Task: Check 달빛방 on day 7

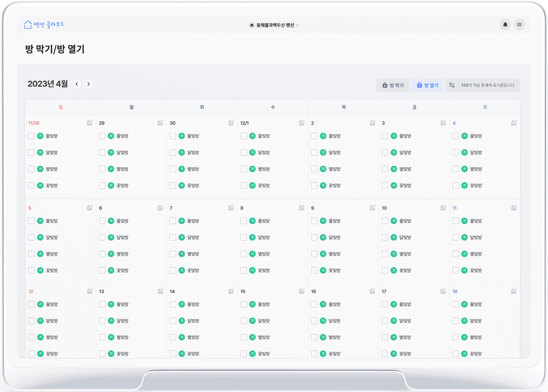Action: [x=173, y=237]
